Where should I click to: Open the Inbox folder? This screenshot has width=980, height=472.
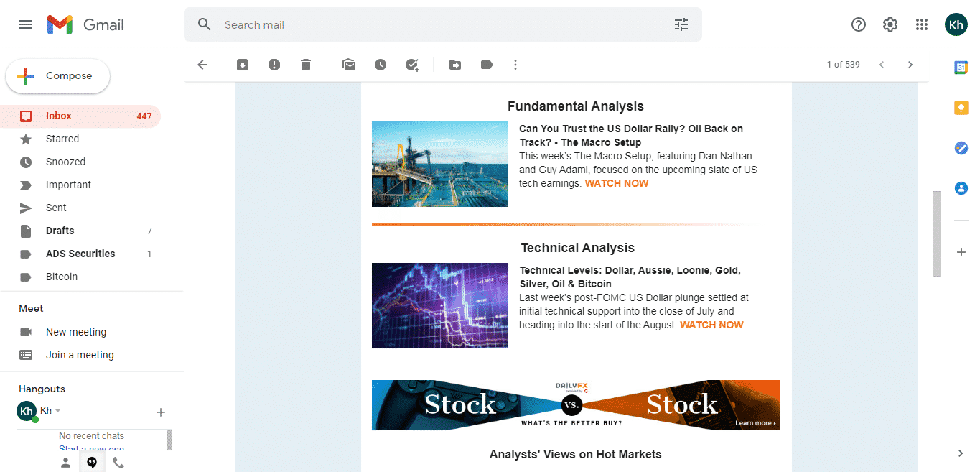click(80, 116)
